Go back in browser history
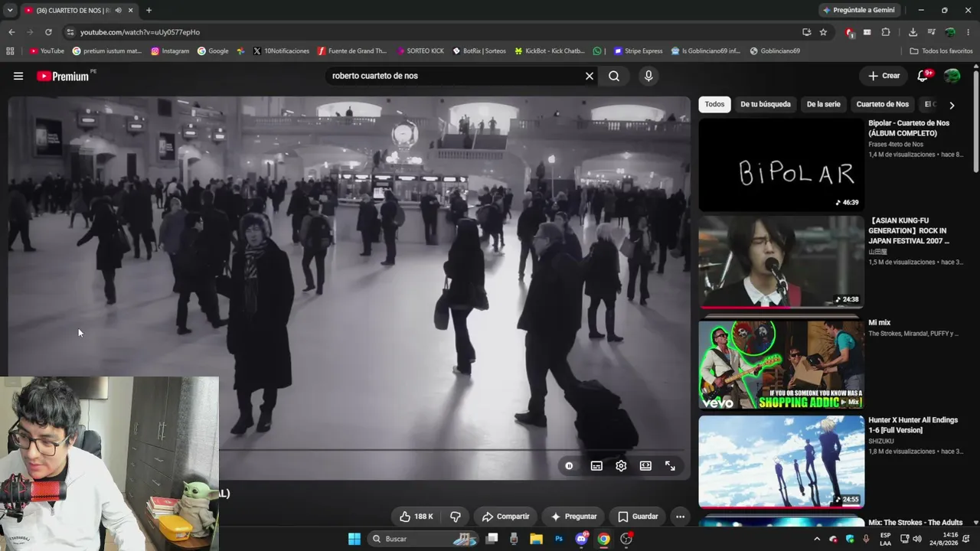Image resolution: width=980 pixels, height=551 pixels. pos(11,32)
